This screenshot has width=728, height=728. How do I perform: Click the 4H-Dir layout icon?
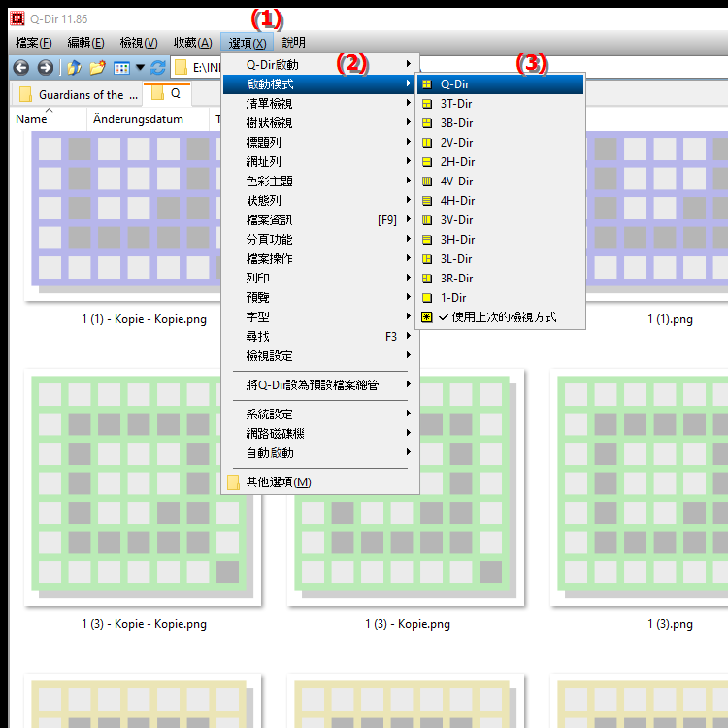(427, 201)
